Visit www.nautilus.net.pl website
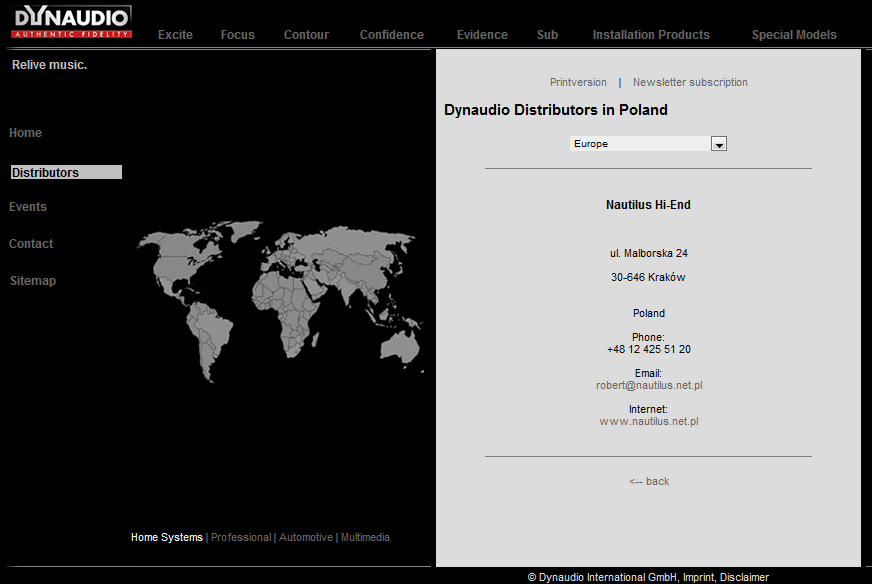The width and height of the screenshot is (872, 584). click(x=649, y=422)
